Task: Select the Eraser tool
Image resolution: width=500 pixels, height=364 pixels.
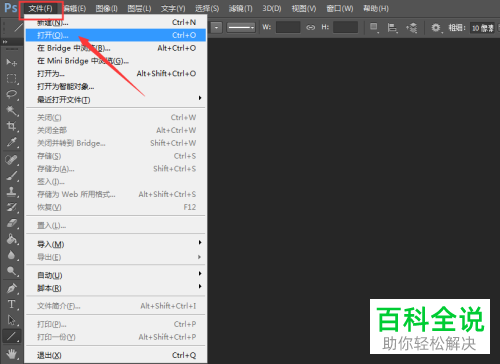Action: point(12,223)
